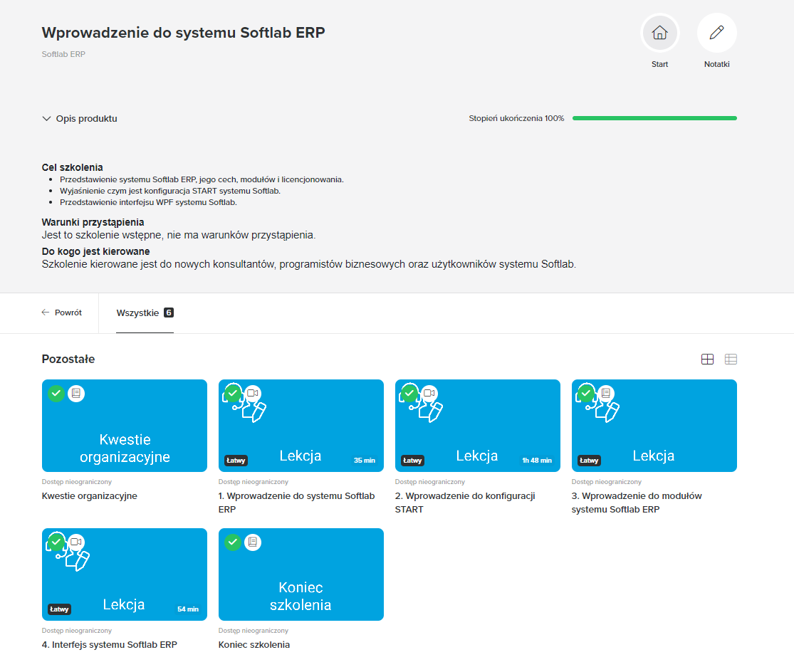This screenshot has height=672, width=794.
Task: Click document icon on lesson 3 tile
Action: [606, 393]
